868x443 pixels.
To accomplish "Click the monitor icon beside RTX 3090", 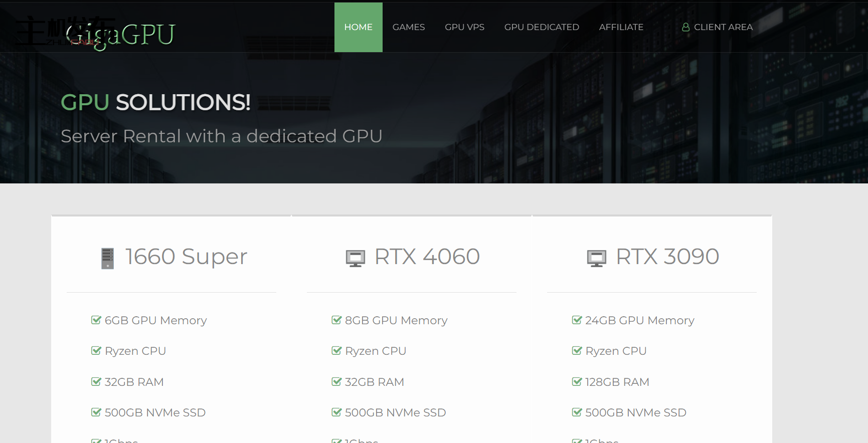I will pyautogui.click(x=596, y=258).
